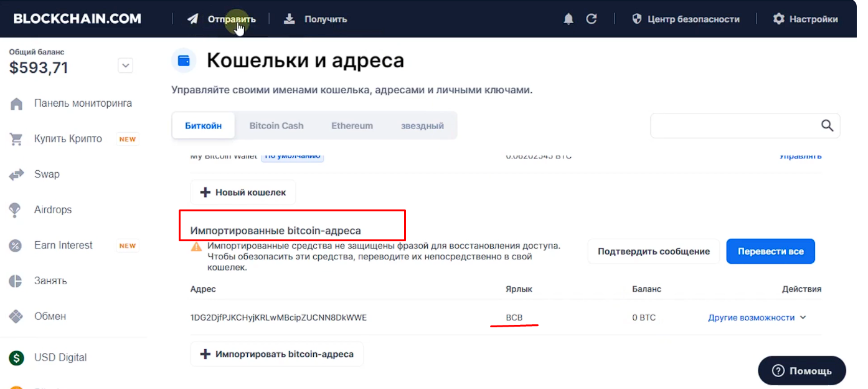Click the Адрес column header
This screenshot has height=389, width=868.
pyautogui.click(x=203, y=289)
